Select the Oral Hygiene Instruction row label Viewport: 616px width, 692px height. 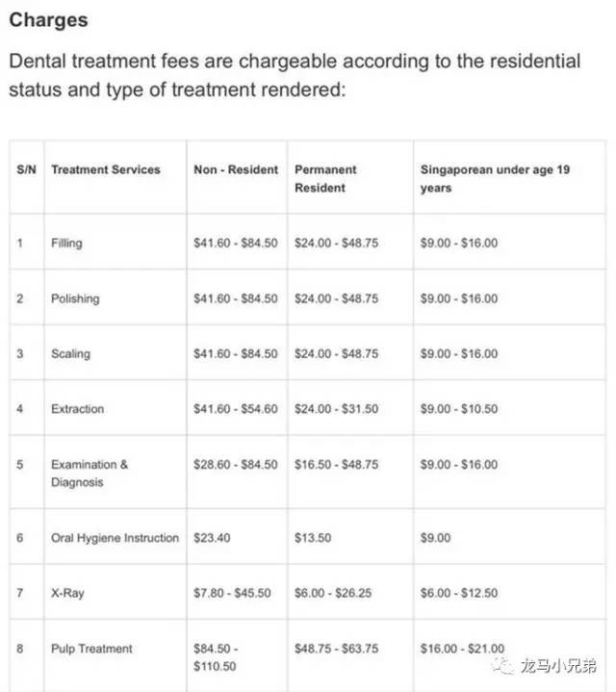(115, 538)
